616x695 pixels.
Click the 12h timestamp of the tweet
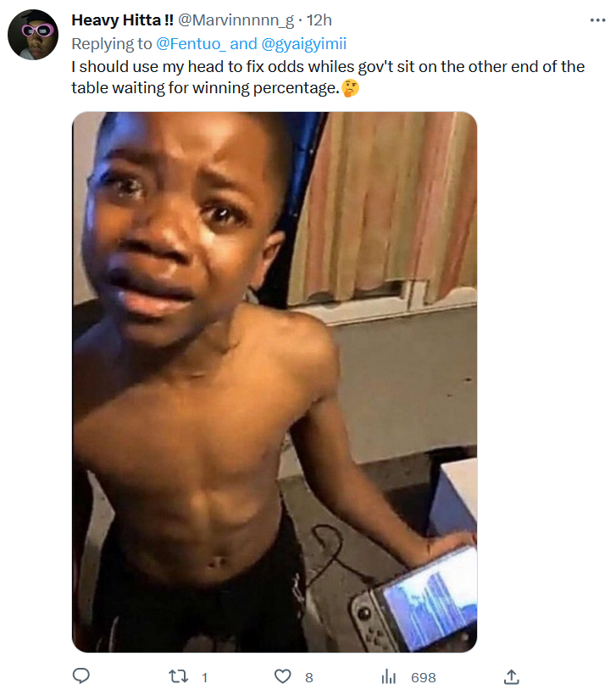pos(319,20)
